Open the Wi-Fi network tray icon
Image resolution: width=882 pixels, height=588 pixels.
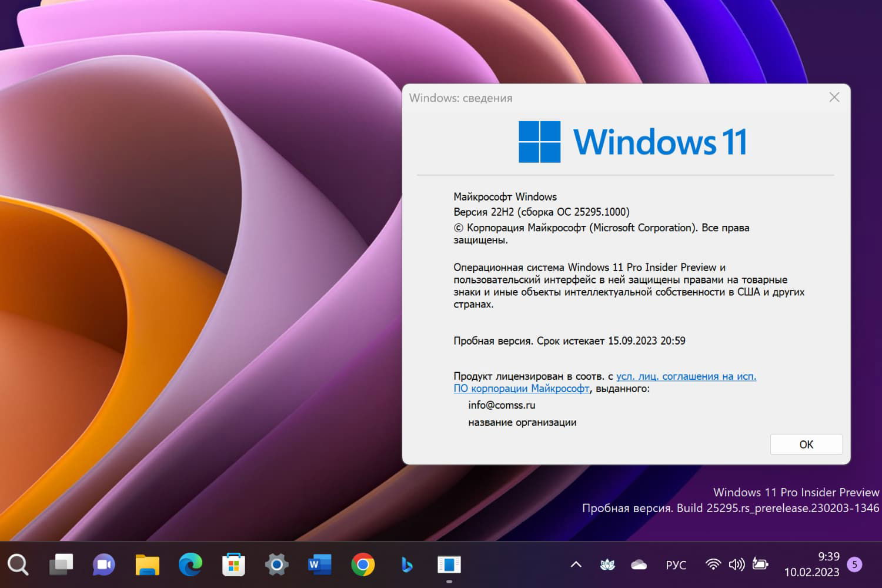[x=713, y=564]
